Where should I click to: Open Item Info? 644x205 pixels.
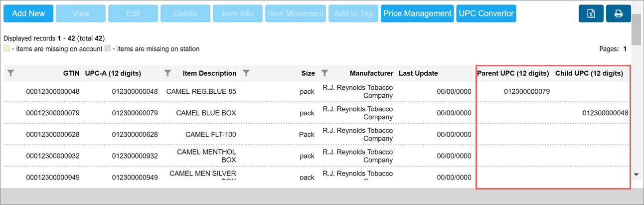238,13
